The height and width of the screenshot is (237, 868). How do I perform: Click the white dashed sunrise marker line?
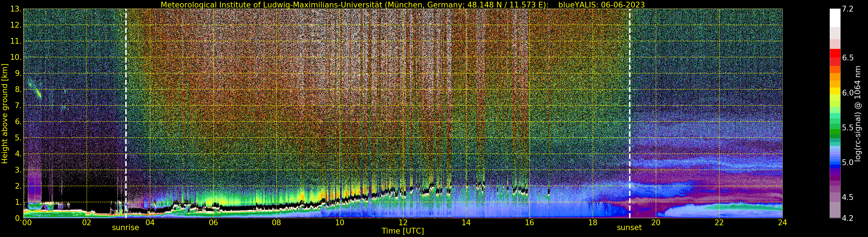[126, 113]
